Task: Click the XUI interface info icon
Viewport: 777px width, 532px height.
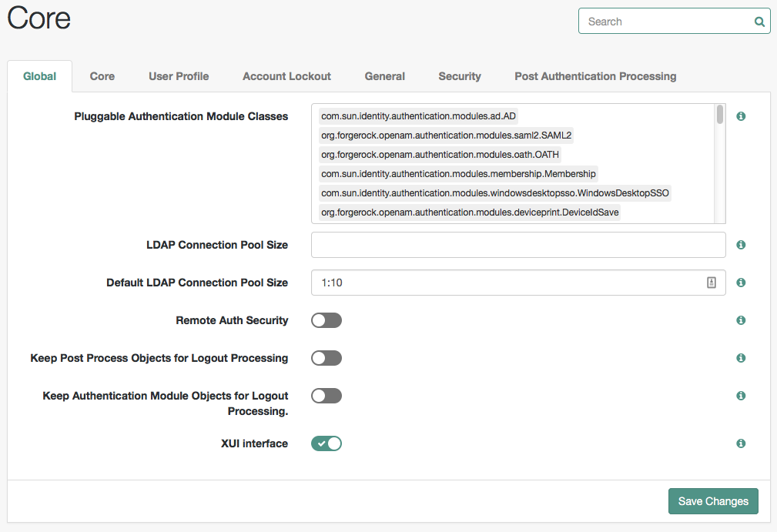Action: tap(741, 443)
